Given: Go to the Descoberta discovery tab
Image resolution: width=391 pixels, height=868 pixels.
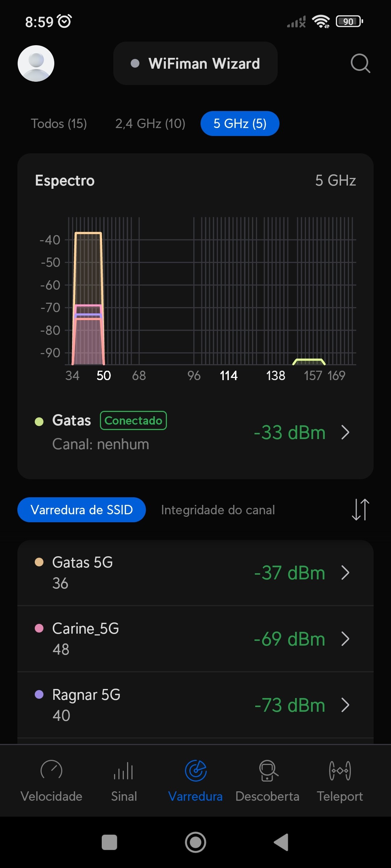Looking at the screenshot, I should tap(267, 780).
